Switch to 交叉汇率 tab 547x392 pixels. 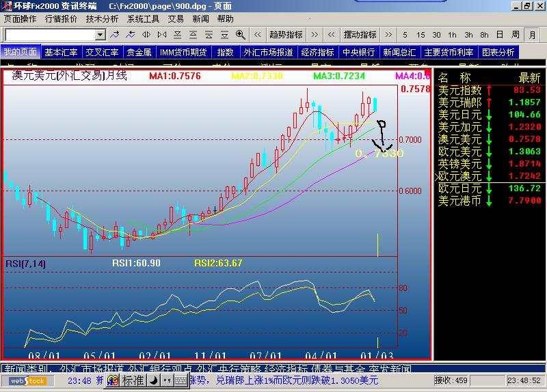(x=102, y=53)
